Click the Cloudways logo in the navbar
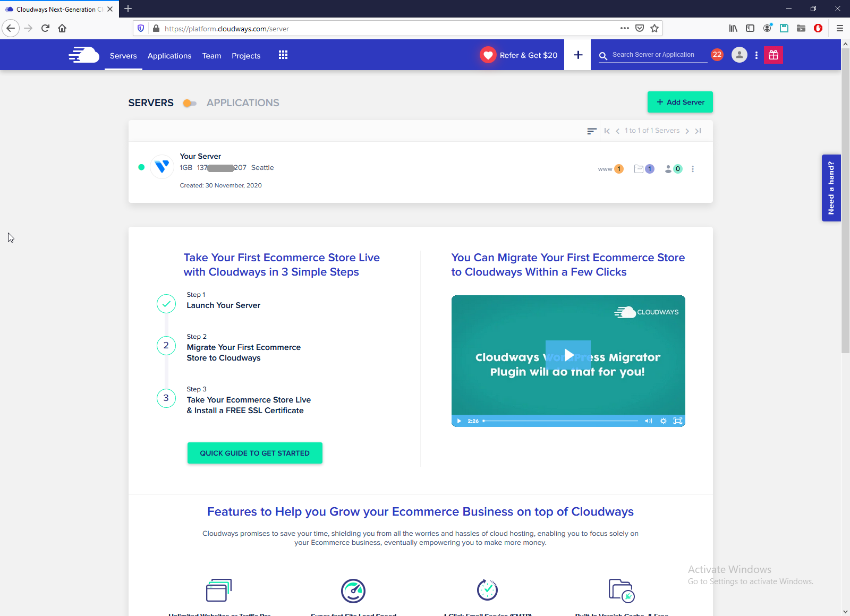This screenshot has height=616, width=850. [84, 55]
